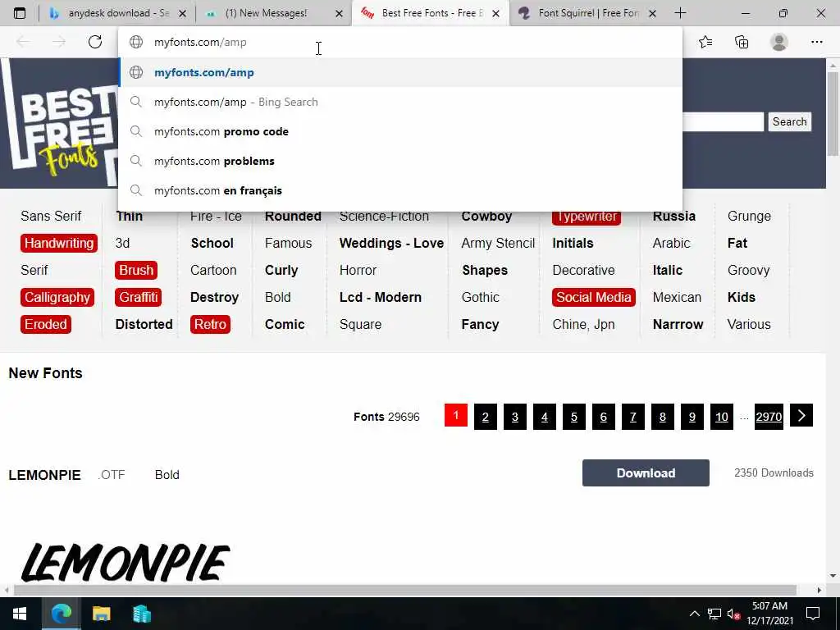The width and height of the screenshot is (840, 630).
Task: Click the muted volume tray icon
Action: click(x=733, y=614)
